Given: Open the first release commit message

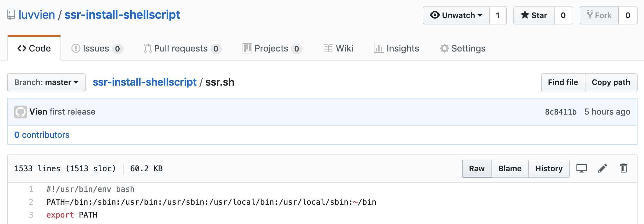Looking at the screenshot, I should point(72,112).
